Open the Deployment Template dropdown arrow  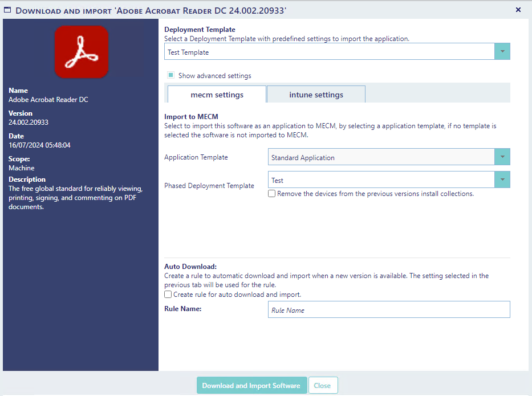(502, 51)
